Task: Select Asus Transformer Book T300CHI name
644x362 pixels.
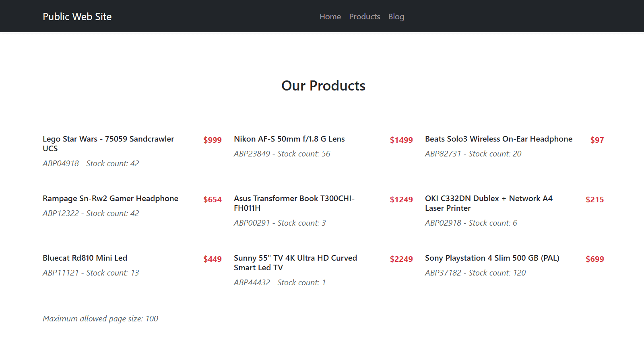Action: pyautogui.click(x=294, y=203)
